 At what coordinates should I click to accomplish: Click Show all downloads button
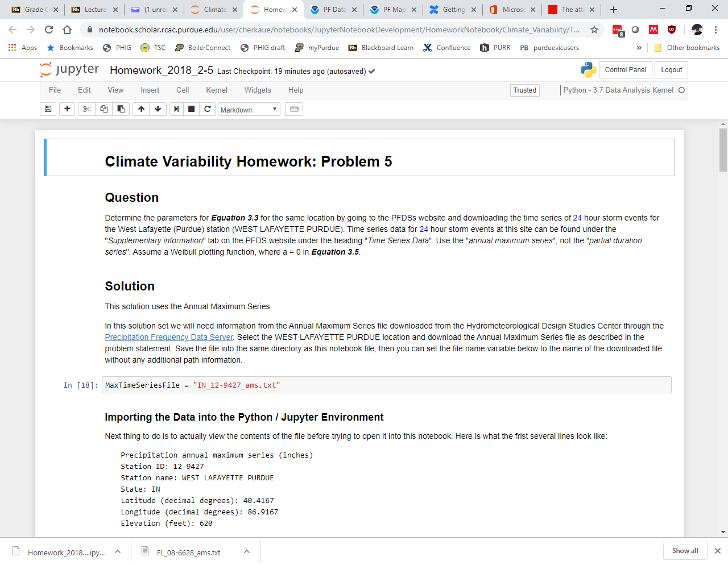[685, 551]
